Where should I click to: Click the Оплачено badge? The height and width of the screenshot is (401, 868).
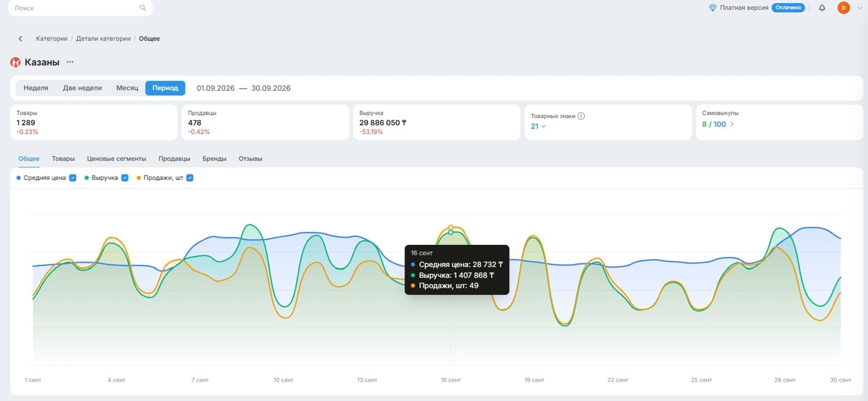click(x=788, y=8)
